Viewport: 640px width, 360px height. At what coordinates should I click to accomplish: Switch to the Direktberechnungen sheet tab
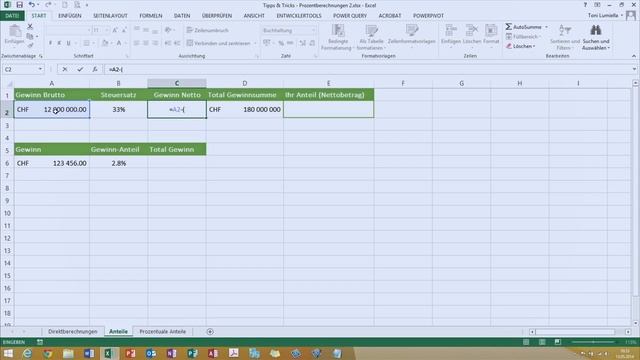point(73,332)
